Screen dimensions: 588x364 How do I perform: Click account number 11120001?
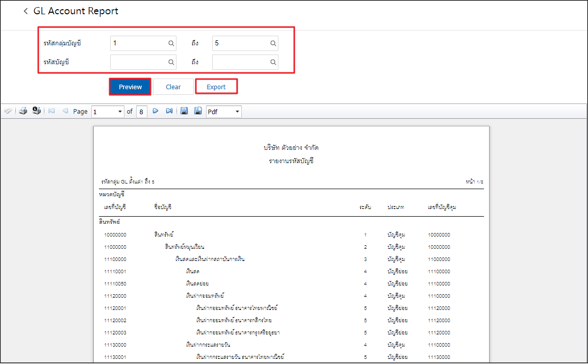pyautogui.click(x=115, y=308)
